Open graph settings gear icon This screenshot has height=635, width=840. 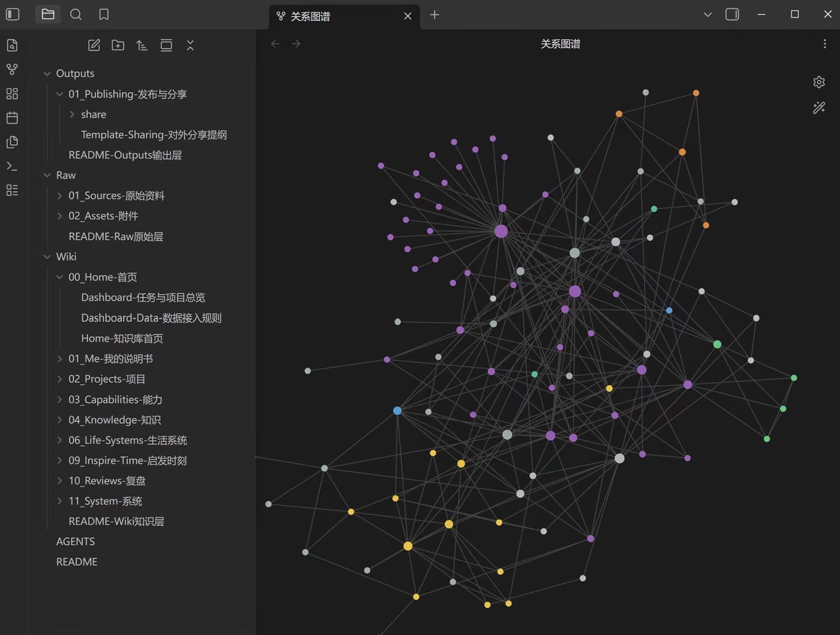click(x=819, y=82)
